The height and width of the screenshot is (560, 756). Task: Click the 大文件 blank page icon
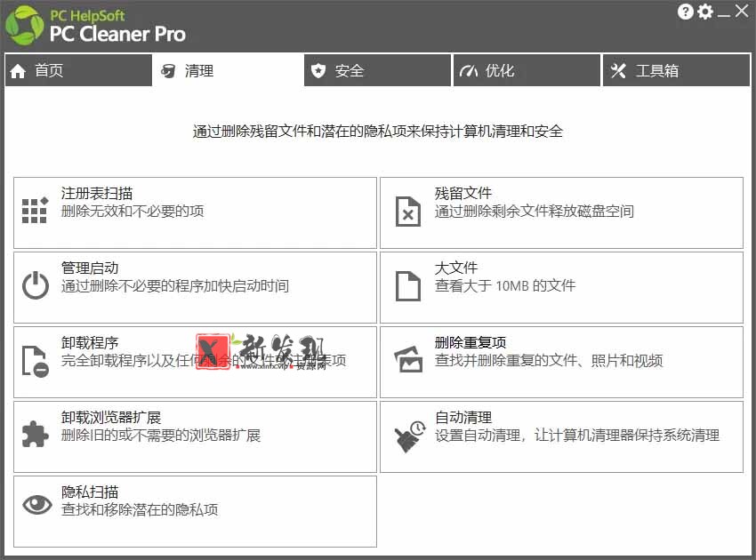[x=408, y=286]
